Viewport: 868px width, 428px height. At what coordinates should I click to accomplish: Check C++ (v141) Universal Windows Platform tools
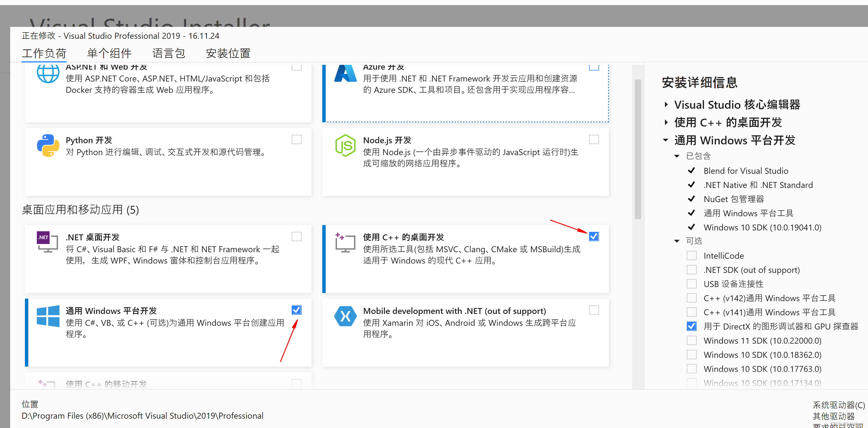coord(692,312)
